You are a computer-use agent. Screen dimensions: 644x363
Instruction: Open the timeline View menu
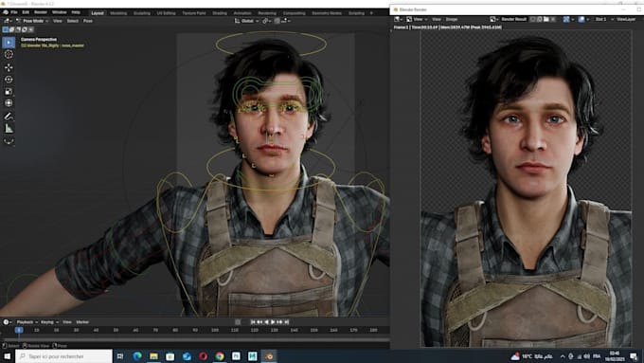(67, 322)
